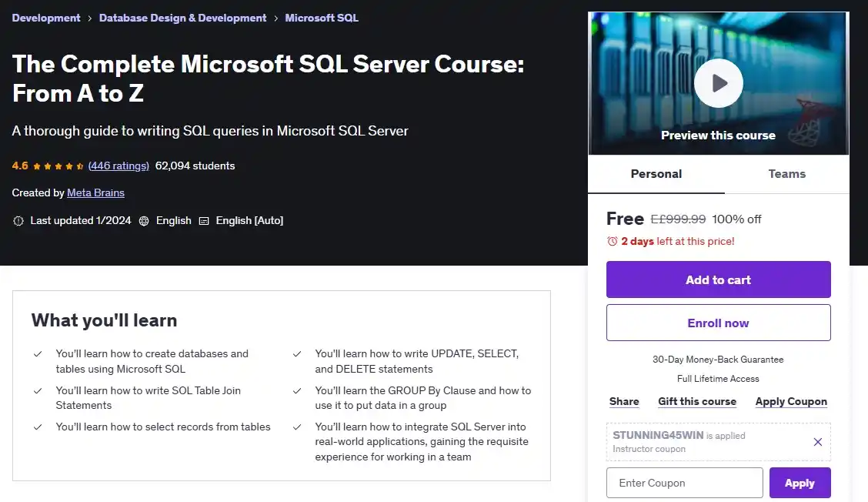Image resolution: width=868 pixels, height=502 pixels.
Task: Click the Free price label
Action: 625,219
